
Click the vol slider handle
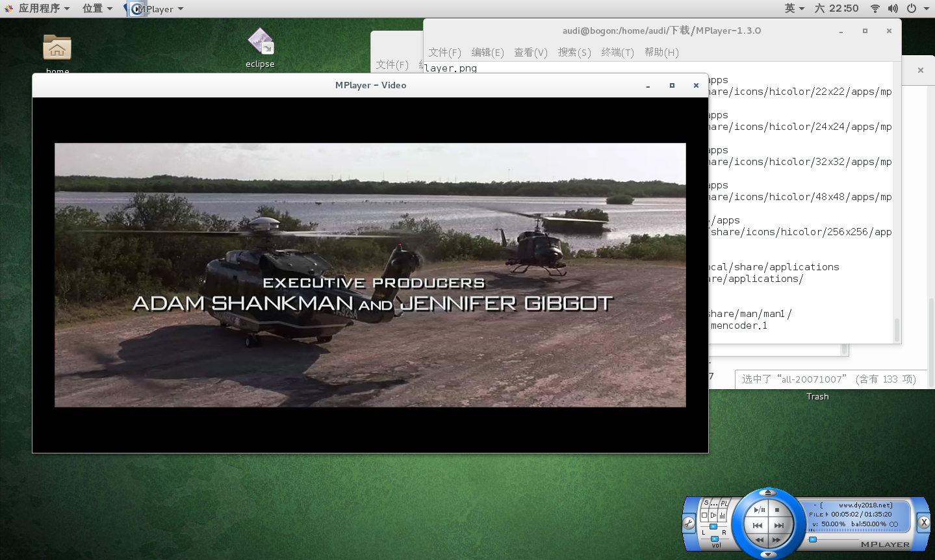[x=715, y=539]
